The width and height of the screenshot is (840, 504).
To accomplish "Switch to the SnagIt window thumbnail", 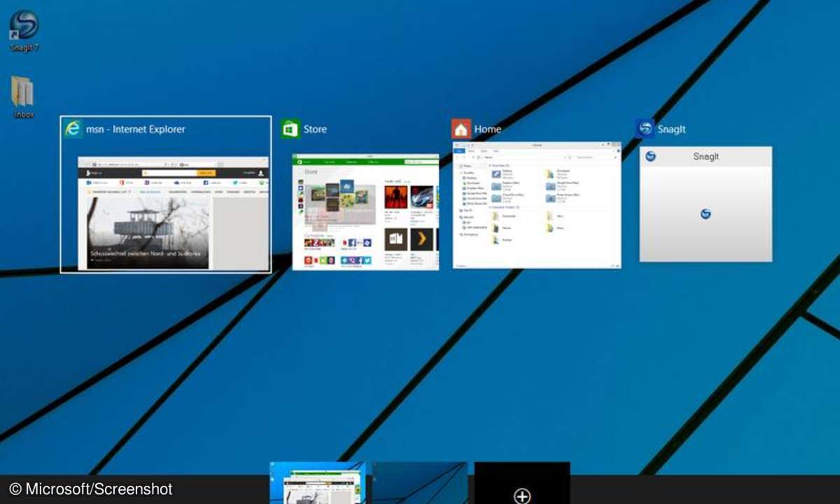I will click(706, 204).
